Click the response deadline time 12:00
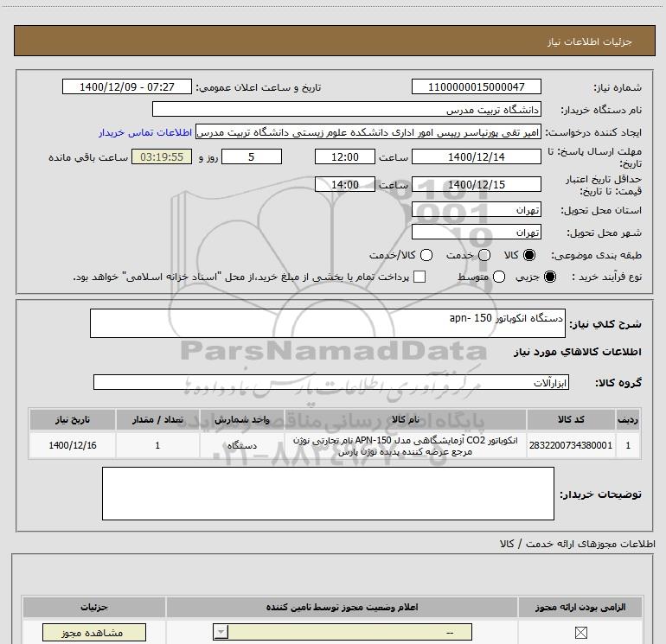Screen dimensions: 666x644 click(x=345, y=157)
